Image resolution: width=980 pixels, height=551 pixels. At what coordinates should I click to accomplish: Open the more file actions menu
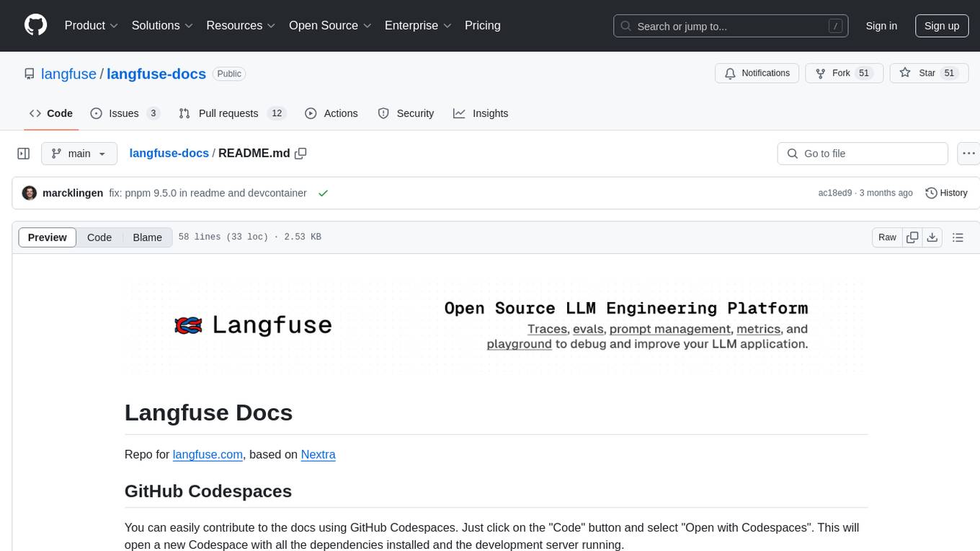click(x=968, y=154)
